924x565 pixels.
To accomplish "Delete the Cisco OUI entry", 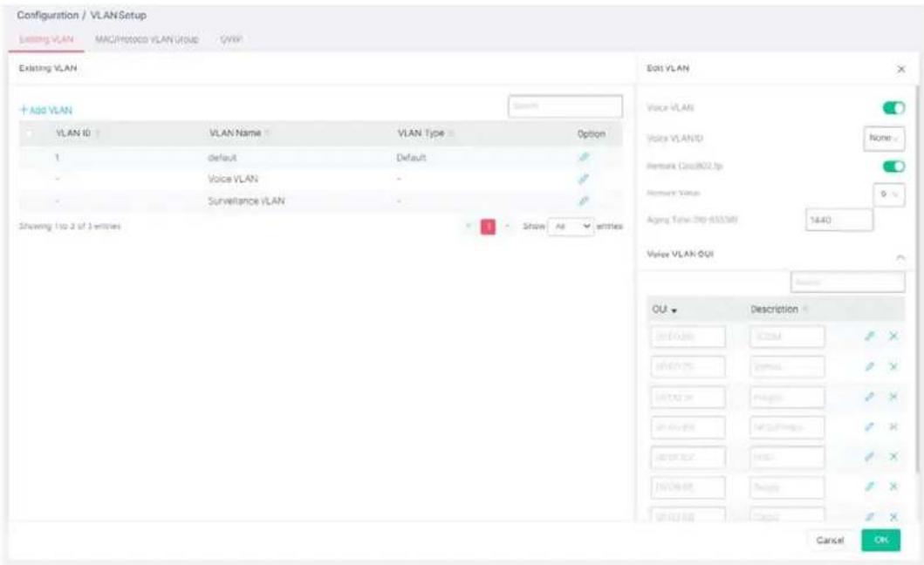I will 893,517.
